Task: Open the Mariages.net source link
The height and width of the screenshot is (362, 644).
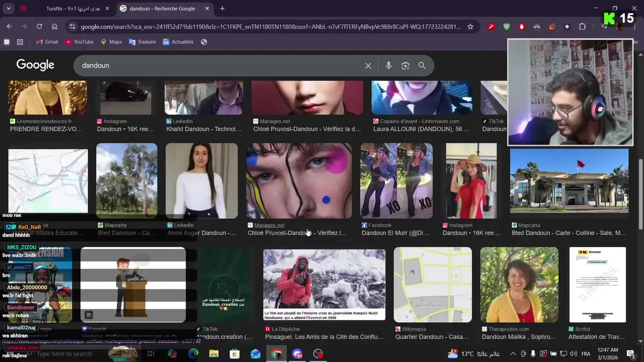Action: coord(269,225)
